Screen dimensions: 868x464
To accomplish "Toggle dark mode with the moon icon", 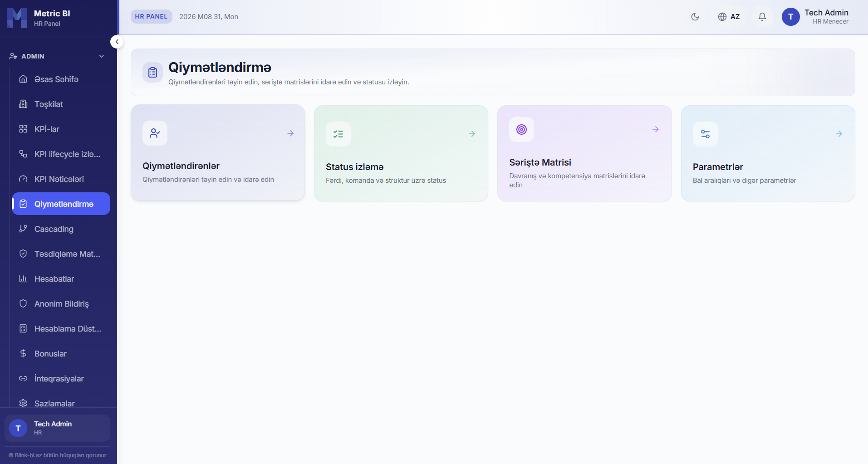I will point(695,17).
